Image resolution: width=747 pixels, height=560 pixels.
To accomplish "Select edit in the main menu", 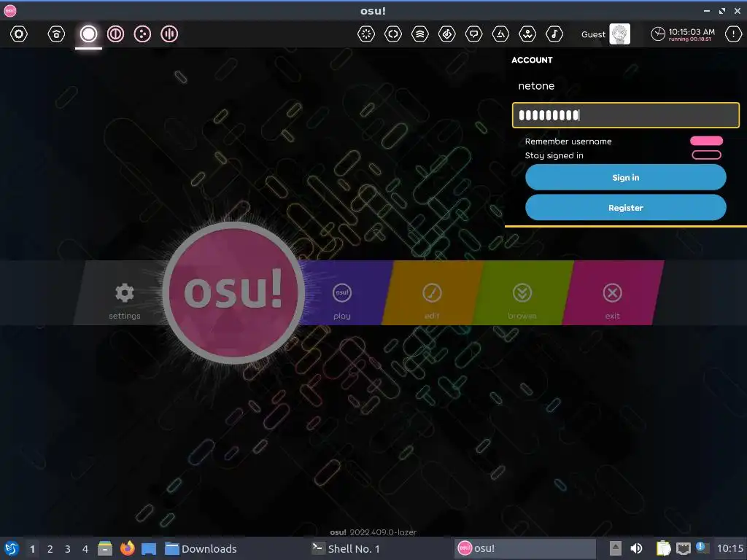I will [432, 301].
